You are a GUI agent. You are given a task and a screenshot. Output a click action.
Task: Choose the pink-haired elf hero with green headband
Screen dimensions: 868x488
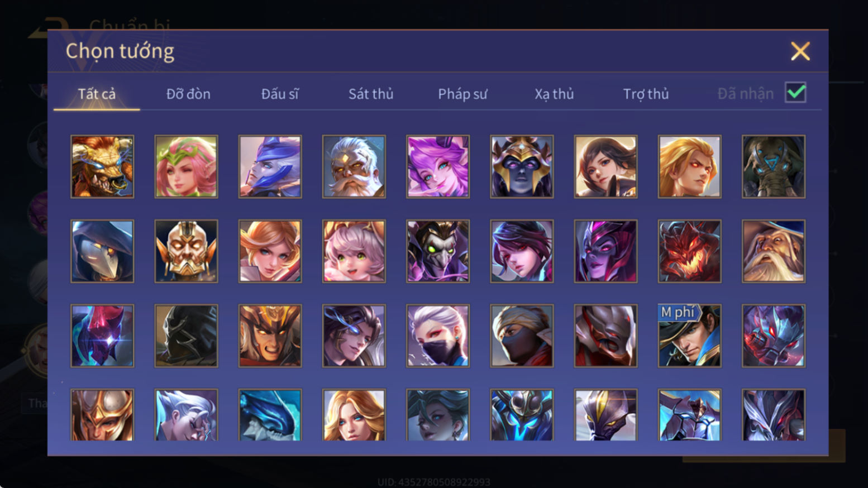[x=186, y=166]
